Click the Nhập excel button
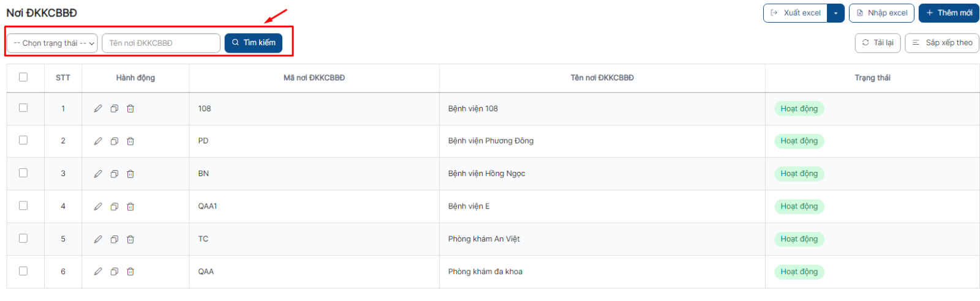 (x=881, y=13)
